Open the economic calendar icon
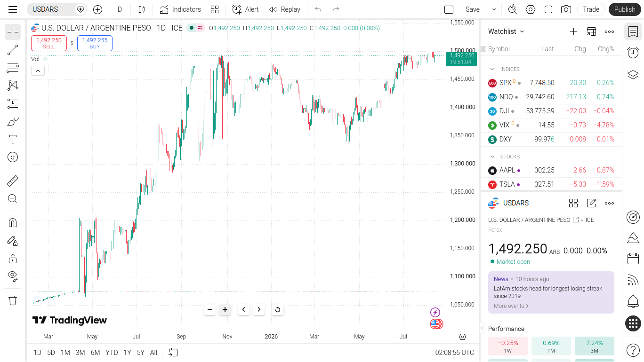Screen dimensions: 644x362 (633, 258)
